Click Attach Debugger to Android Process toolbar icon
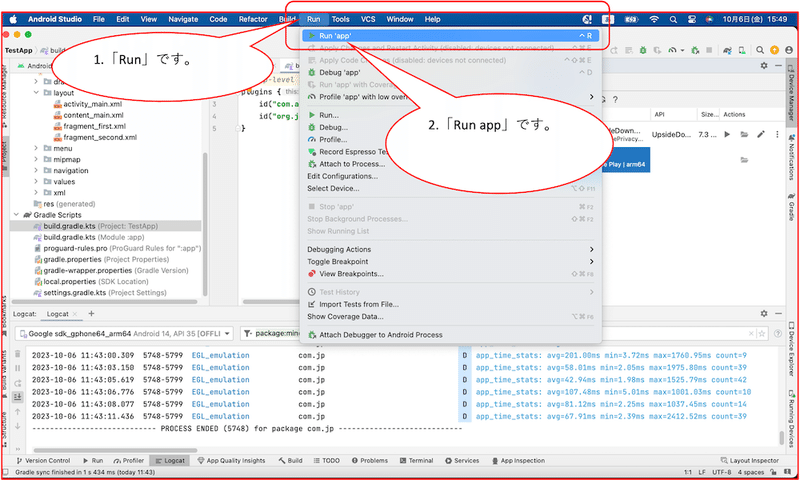 695,50
